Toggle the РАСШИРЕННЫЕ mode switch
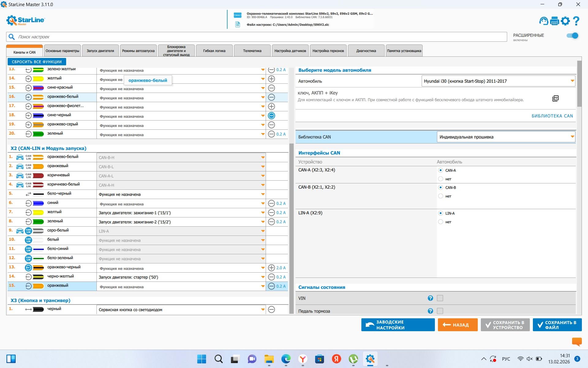 (x=572, y=36)
